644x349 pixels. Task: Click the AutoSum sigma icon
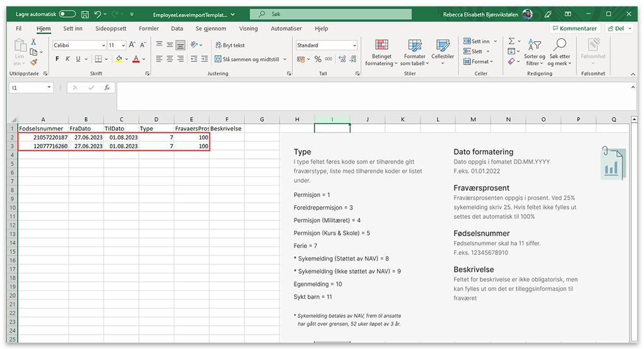511,41
